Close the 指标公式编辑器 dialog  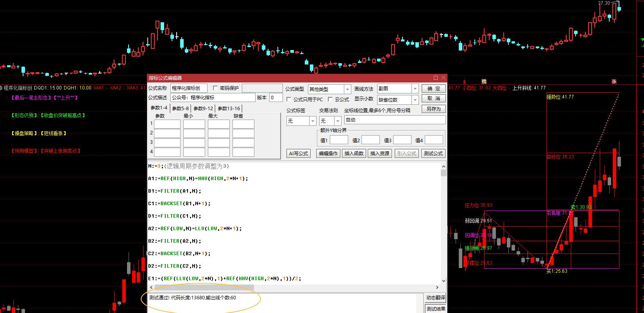[x=443, y=78]
